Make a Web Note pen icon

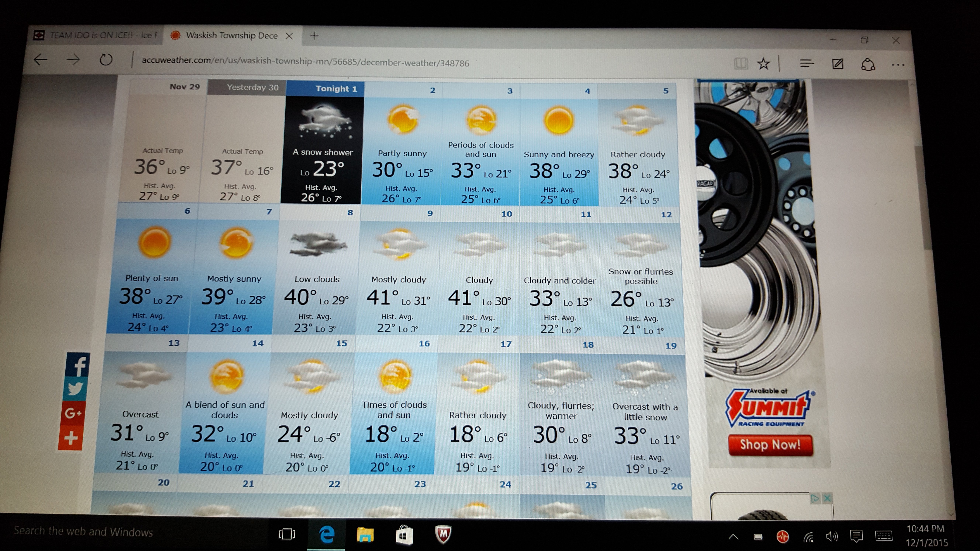coord(837,64)
